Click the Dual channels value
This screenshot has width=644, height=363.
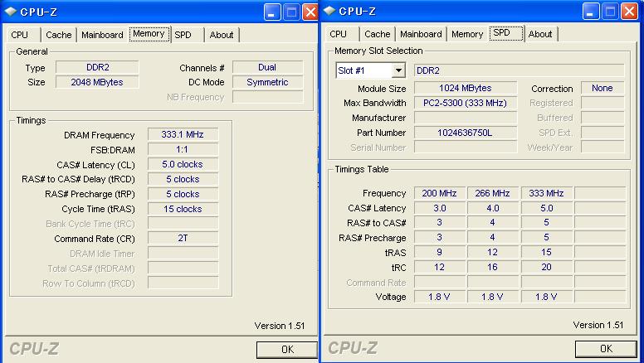click(267, 67)
